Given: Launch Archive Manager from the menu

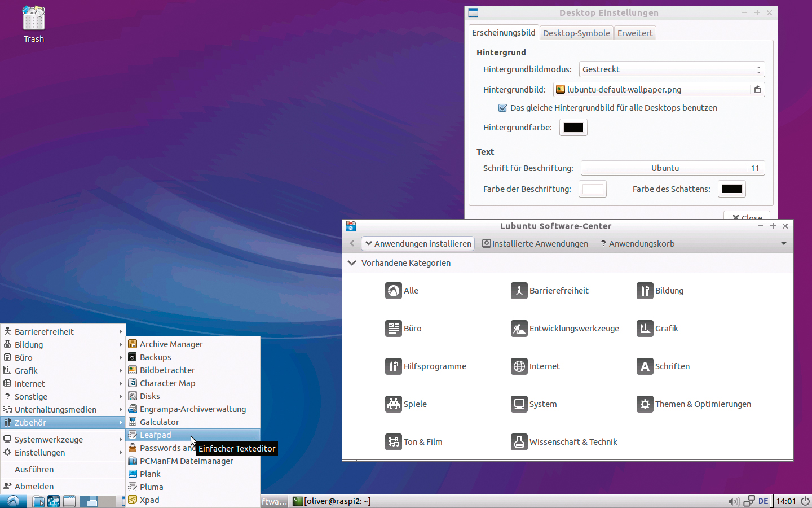Looking at the screenshot, I should point(193,344).
